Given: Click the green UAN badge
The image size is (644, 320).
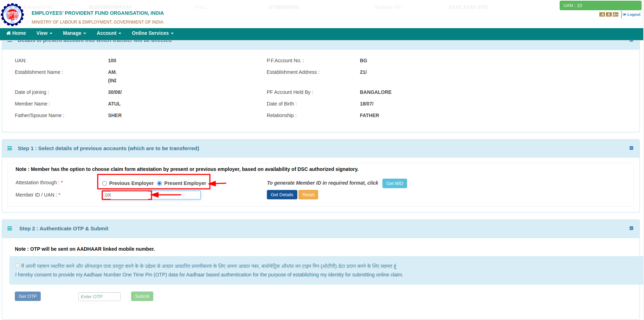Looking at the screenshot, I should (x=600, y=5).
